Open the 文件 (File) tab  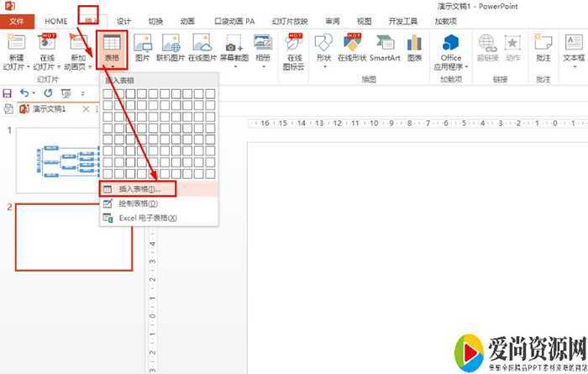tap(16, 20)
